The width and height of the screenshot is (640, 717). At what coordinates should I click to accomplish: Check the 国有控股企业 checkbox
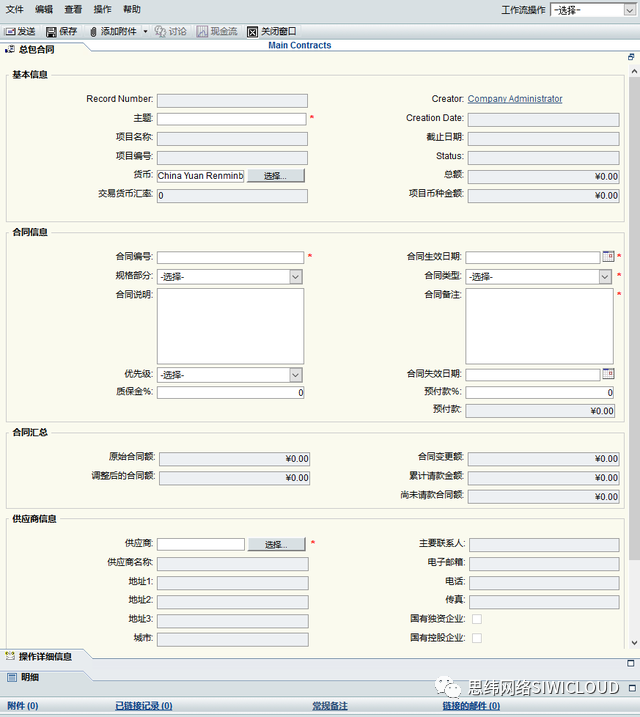point(477,638)
